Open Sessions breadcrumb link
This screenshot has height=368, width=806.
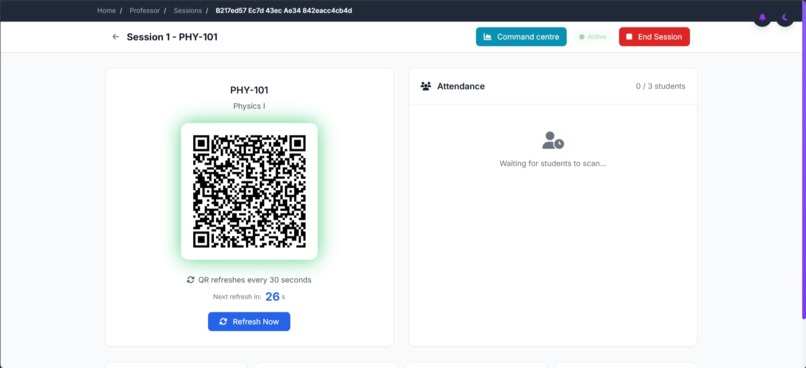188,10
